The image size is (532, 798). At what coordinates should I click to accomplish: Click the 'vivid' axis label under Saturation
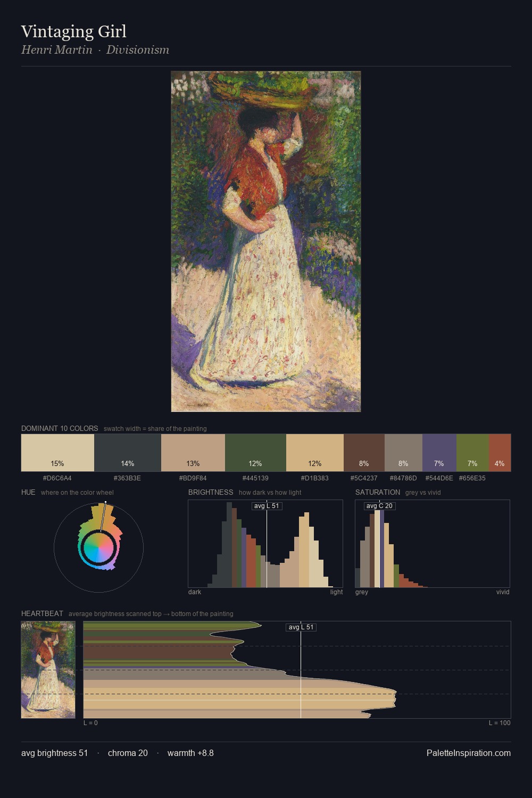click(x=503, y=592)
